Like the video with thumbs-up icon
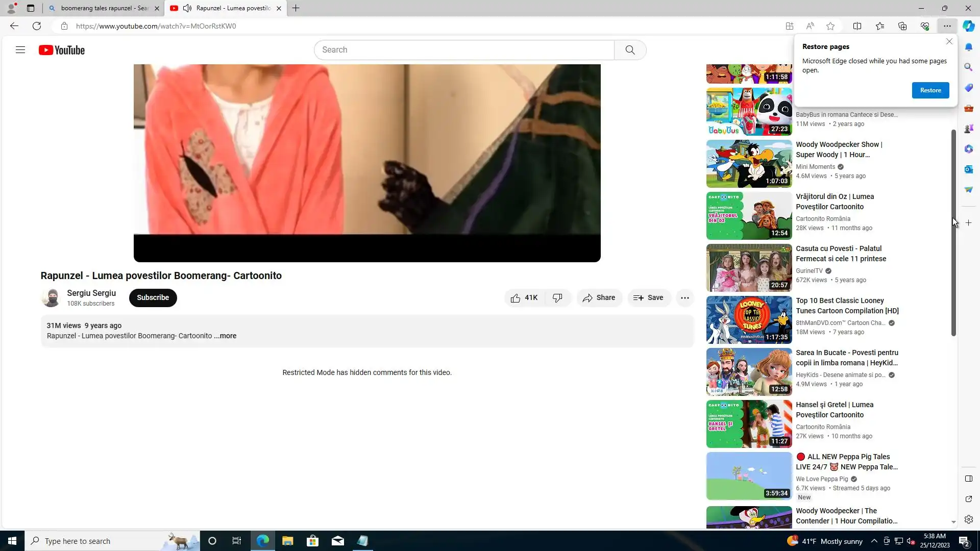The width and height of the screenshot is (980, 551). (516, 298)
